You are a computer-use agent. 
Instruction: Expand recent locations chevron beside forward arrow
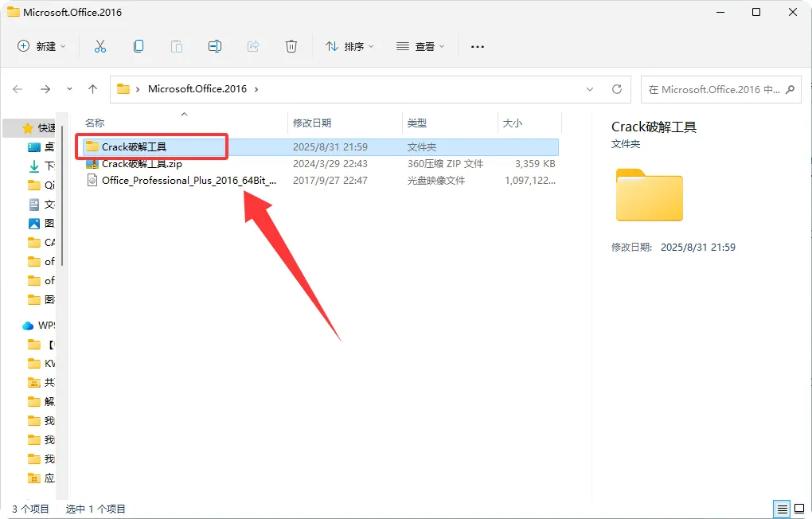tap(69, 89)
